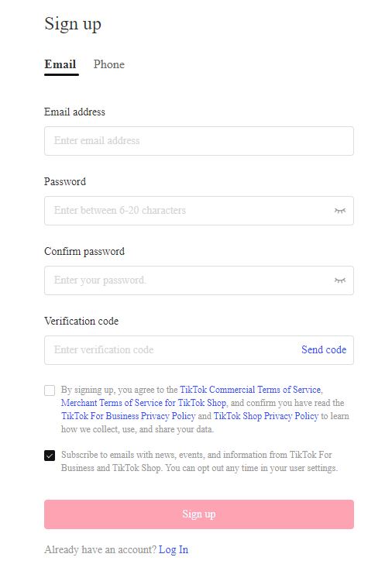The height and width of the screenshot is (571, 392).
Task: Click the pink Sign up button
Action: tap(199, 514)
